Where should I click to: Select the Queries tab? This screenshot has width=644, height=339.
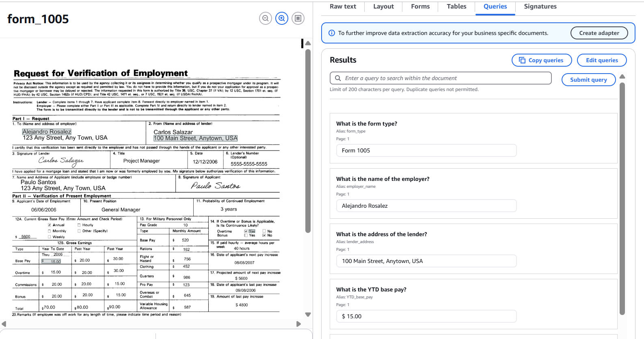click(495, 7)
